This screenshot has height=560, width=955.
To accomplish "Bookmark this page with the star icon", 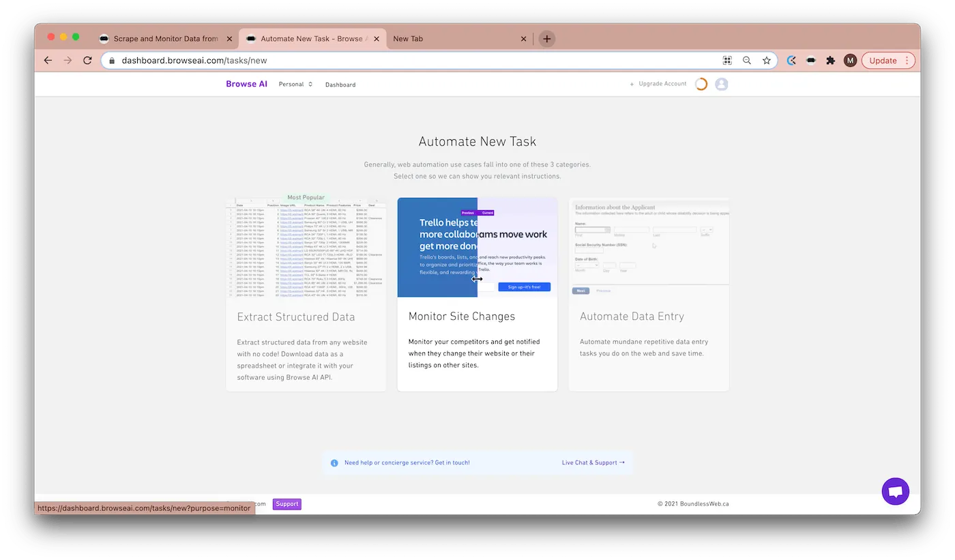I will (x=767, y=61).
